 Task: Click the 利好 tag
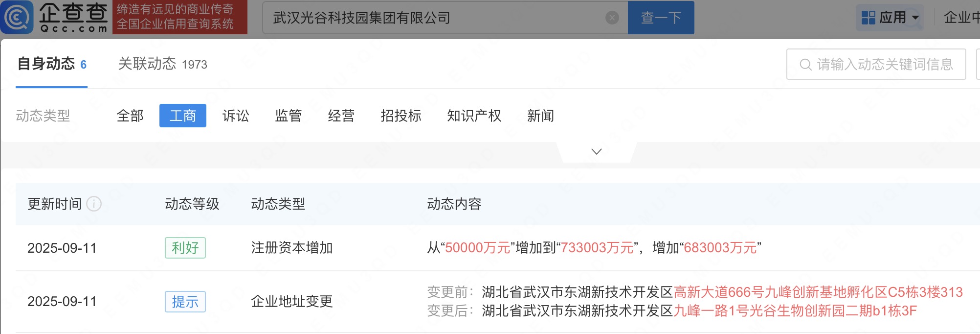pyautogui.click(x=185, y=248)
